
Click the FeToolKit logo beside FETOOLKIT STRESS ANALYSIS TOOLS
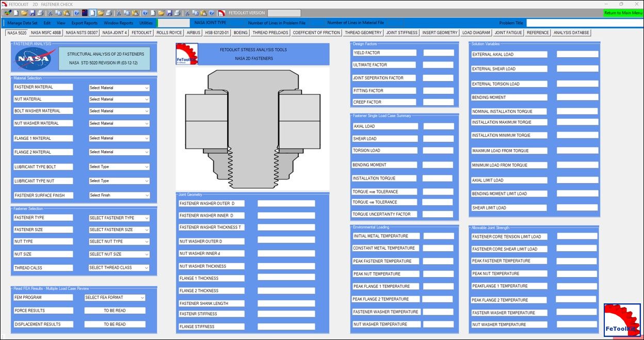(x=187, y=54)
